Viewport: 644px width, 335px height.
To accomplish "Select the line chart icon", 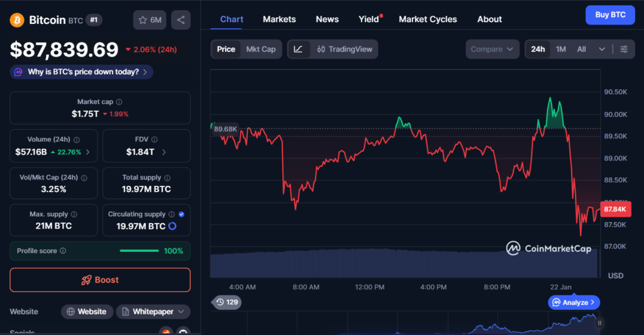I will pos(298,49).
